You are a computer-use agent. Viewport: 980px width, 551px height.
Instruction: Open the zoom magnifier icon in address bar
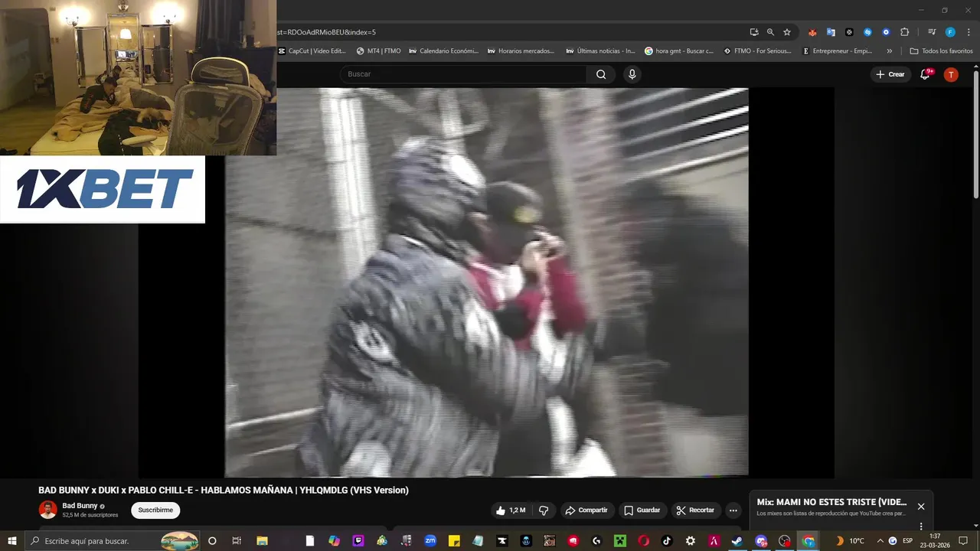(x=770, y=32)
